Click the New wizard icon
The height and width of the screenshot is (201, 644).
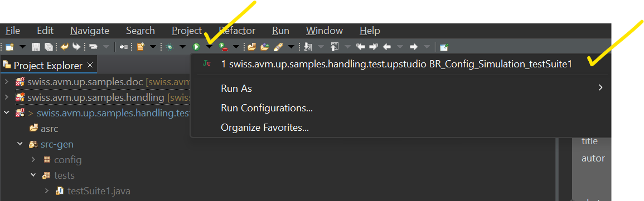coord(9,47)
